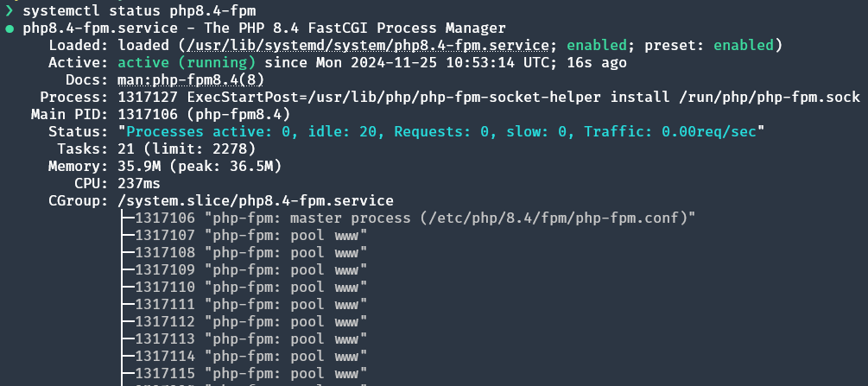This screenshot has width=868, height=386.
Task: Click the CGroup /system.slice/php8.4-fpm.service path
Action: pyautogui.click(x=256, y=200)
